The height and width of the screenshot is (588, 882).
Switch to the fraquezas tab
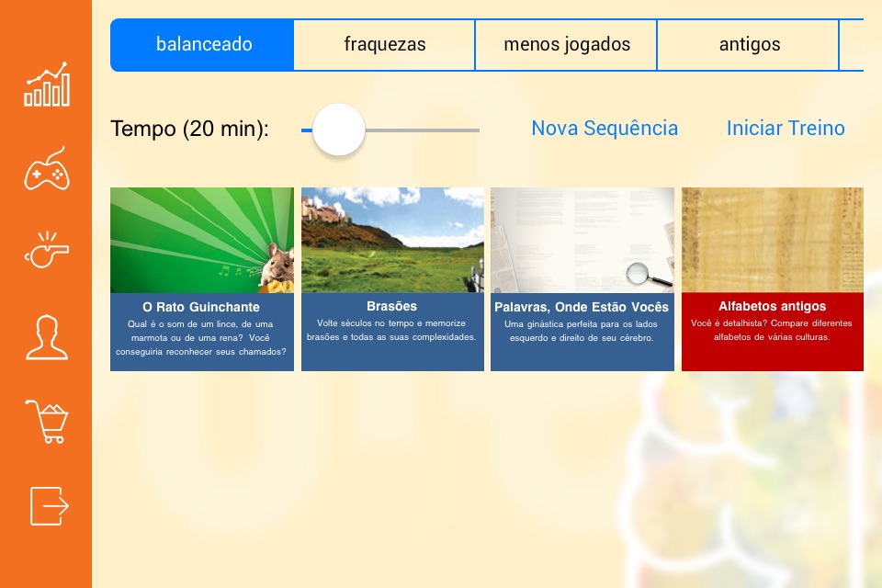point(385,44)
